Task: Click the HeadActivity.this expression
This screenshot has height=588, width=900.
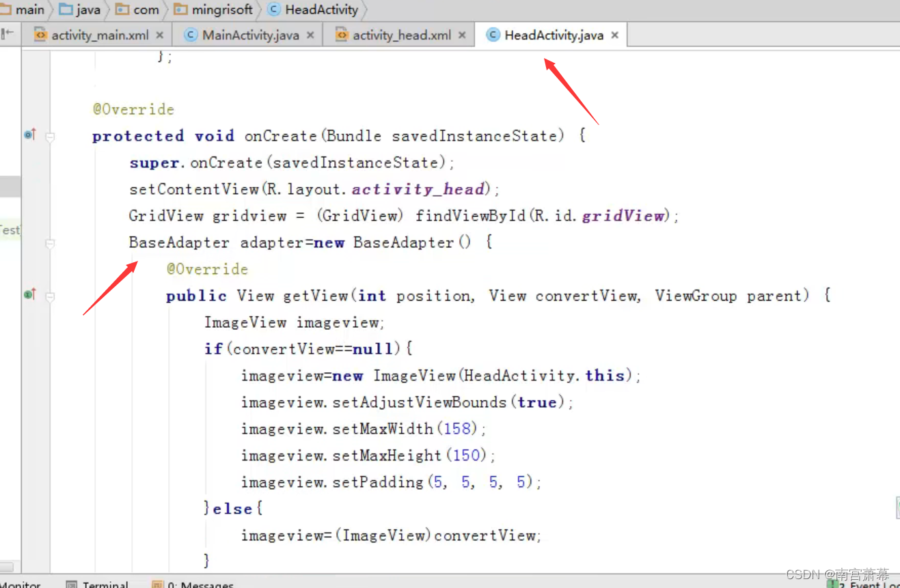Action: (545, 376)
